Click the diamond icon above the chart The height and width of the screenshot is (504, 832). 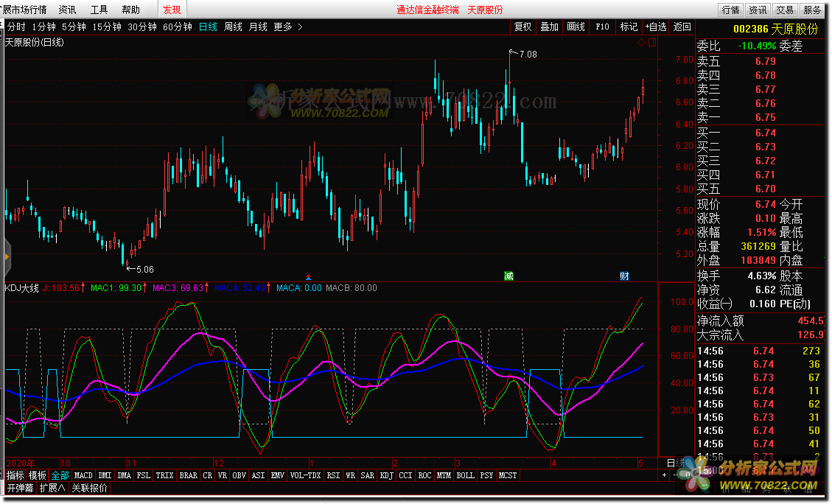coord(642,43)
